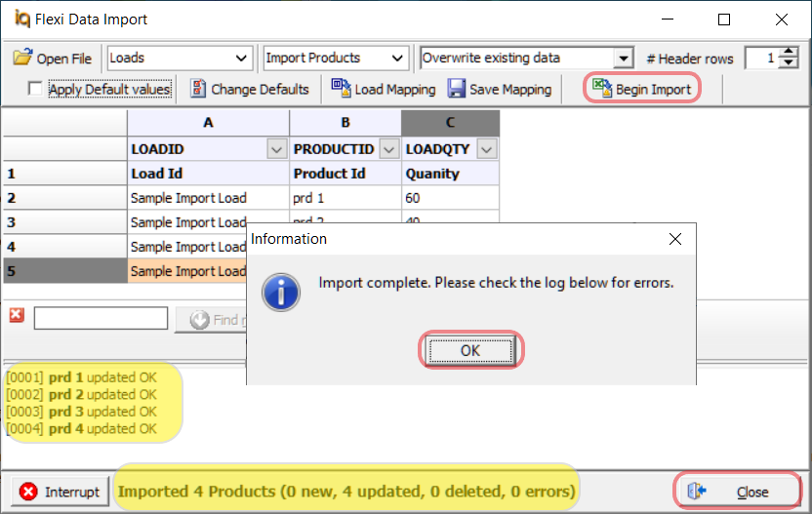Click the Load Mapping icon
The height and width of the screenshot is (514, 812).
[341, 88]
